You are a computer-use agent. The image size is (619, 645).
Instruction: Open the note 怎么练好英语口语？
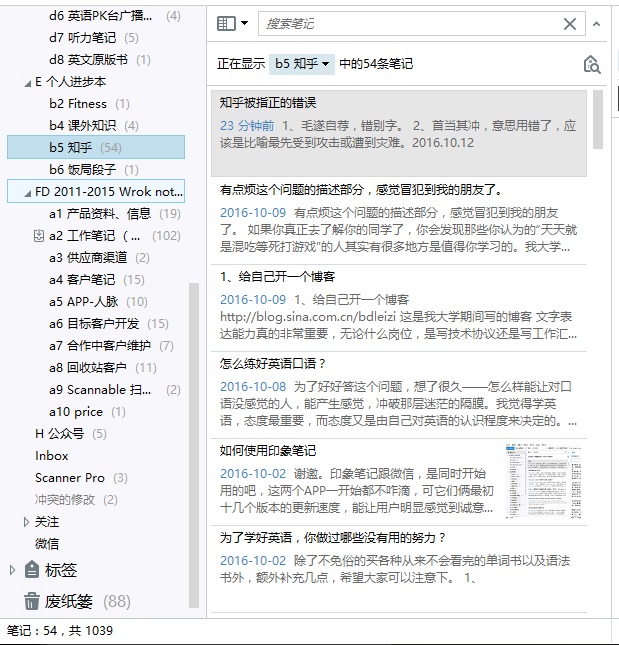click(399, 395)
